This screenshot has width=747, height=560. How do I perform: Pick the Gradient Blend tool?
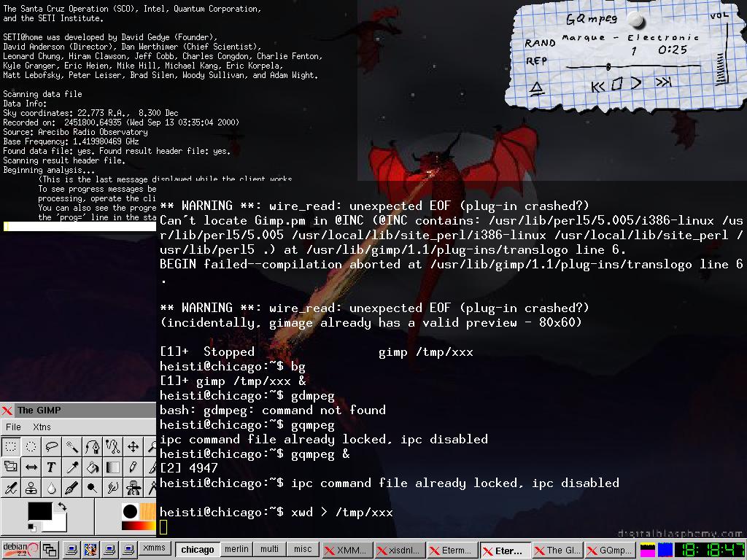[112, 467]
